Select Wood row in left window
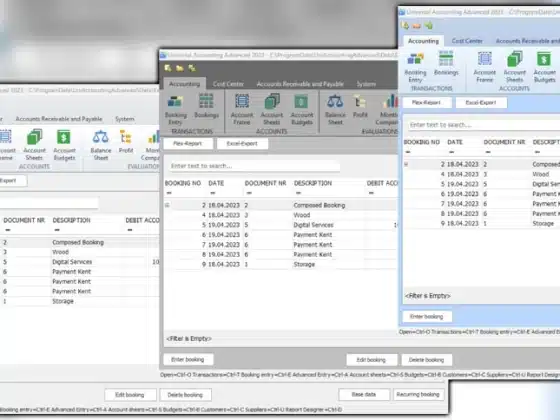This screenshot has width=560, height=420. (x=79, y=252)
